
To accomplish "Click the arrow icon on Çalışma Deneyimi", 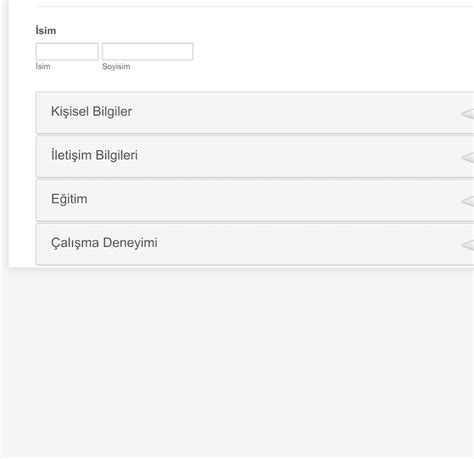I will (x=468, y=245).
